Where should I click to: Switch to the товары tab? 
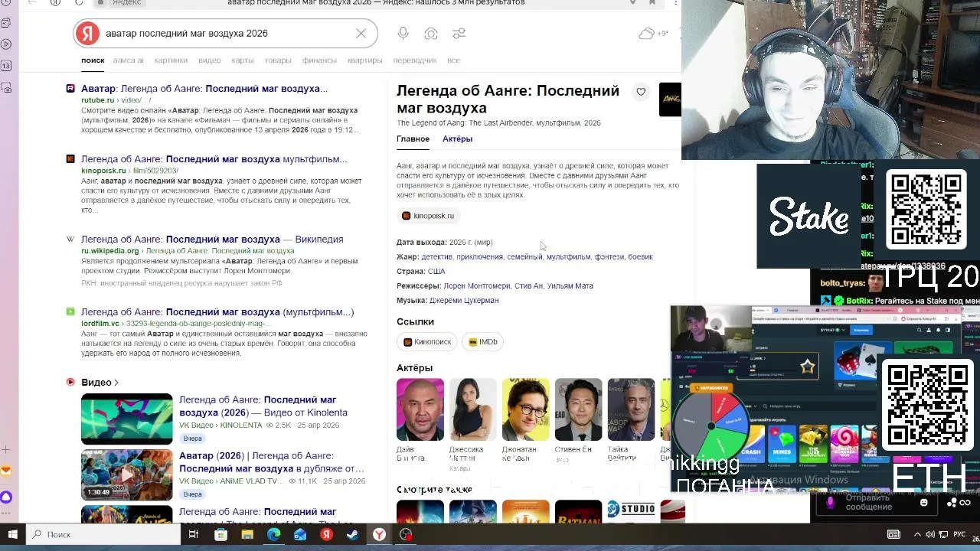tap(277, 60)
